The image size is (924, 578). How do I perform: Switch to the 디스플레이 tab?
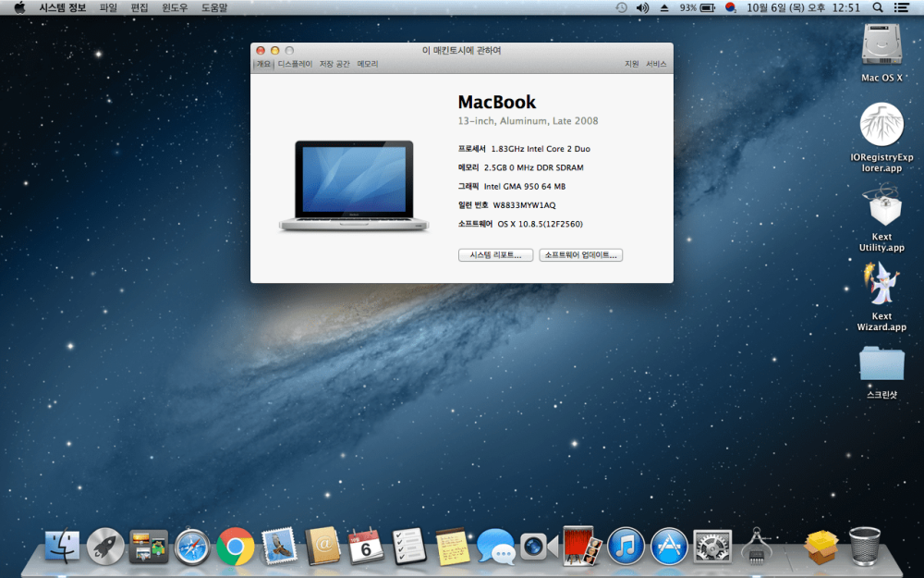295,64
